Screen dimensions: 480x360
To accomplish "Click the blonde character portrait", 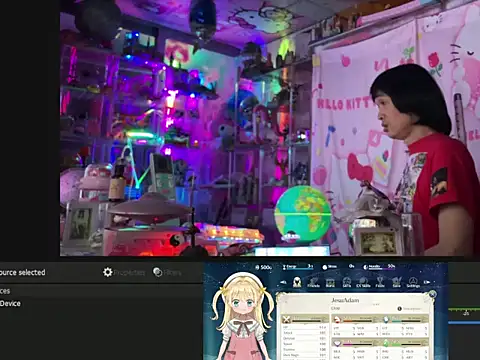I will coord(243,317).
